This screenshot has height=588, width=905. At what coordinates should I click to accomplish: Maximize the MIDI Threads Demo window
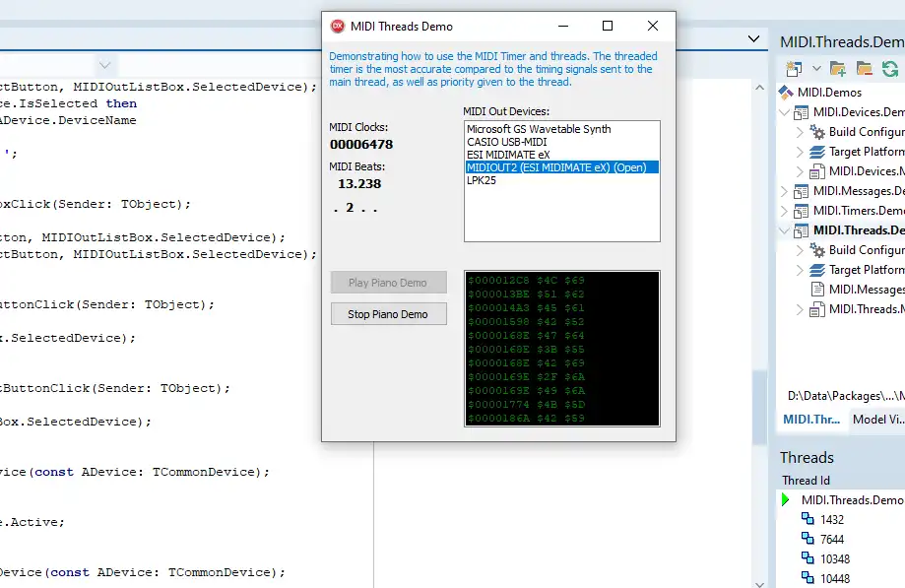pos(608,26)
